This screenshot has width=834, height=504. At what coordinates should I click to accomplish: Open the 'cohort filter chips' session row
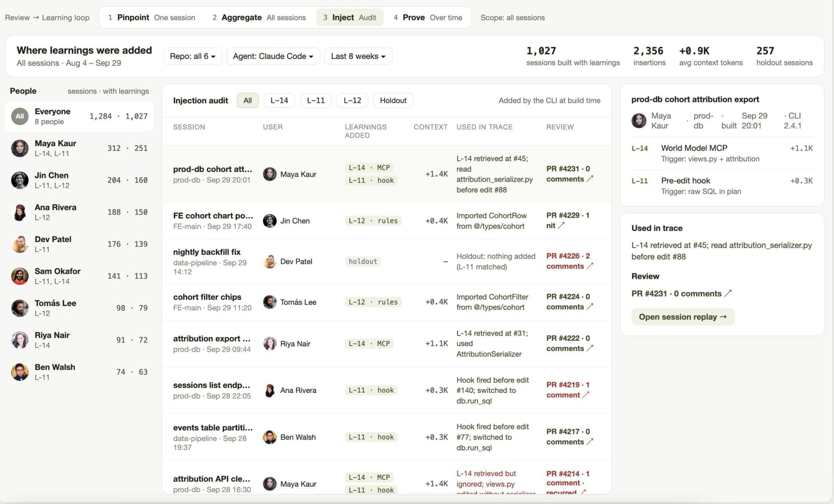(x=387, y=302)
